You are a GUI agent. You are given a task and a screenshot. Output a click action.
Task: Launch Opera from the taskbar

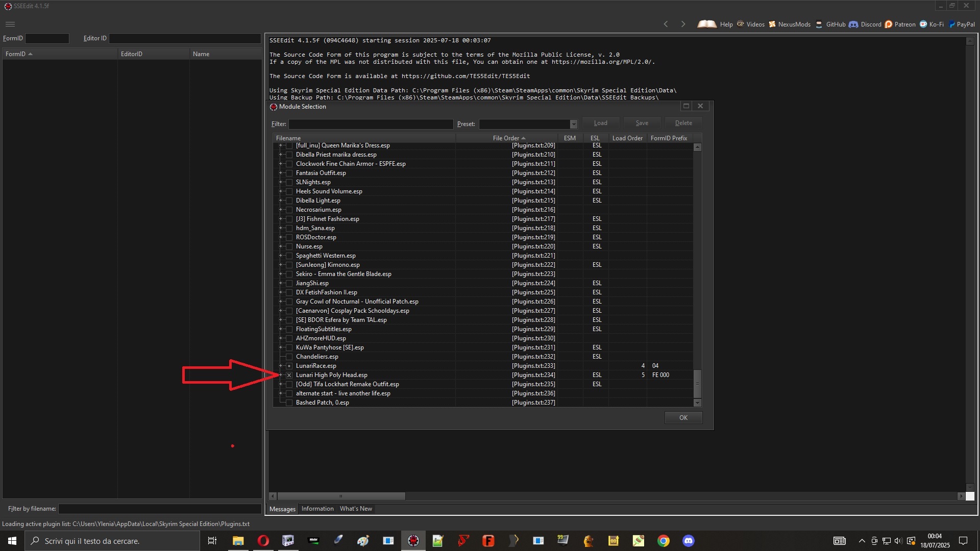[263, 541]
